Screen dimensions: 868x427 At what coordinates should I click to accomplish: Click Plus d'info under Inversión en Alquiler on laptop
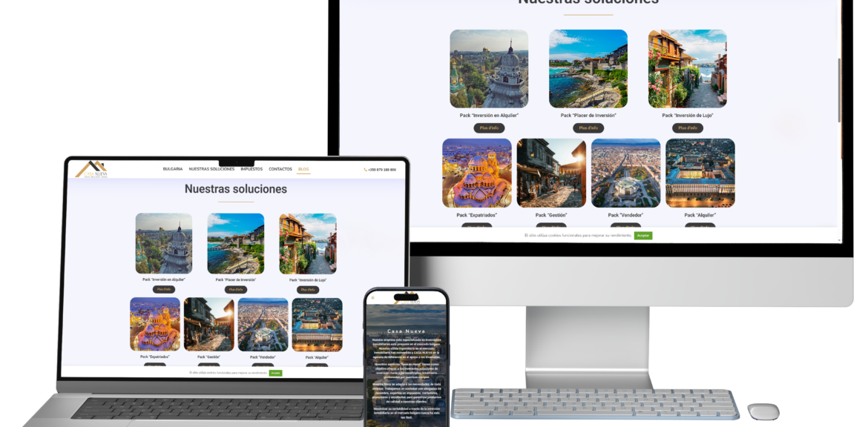point(164,289)
